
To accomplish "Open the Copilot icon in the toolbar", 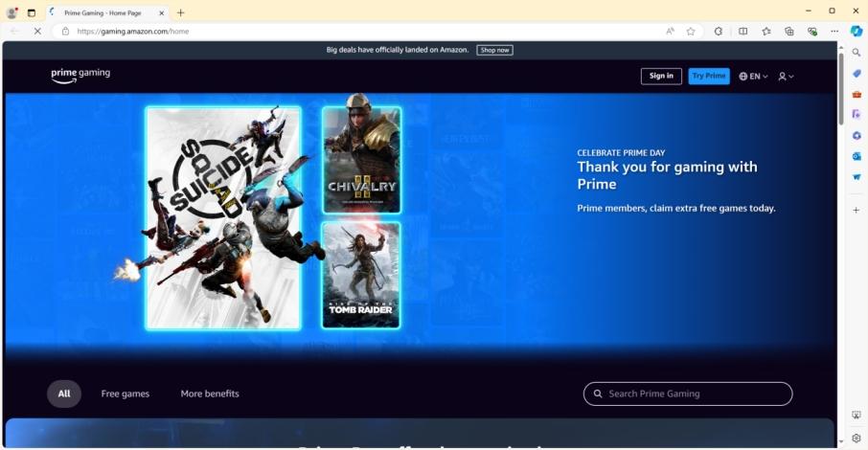I will (x=857, y=31).
